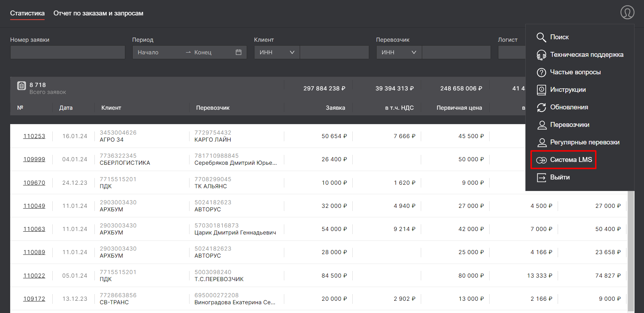644x313 pixels.
Task: Click the total requests clipboard icon
Action: click(21, 86)
